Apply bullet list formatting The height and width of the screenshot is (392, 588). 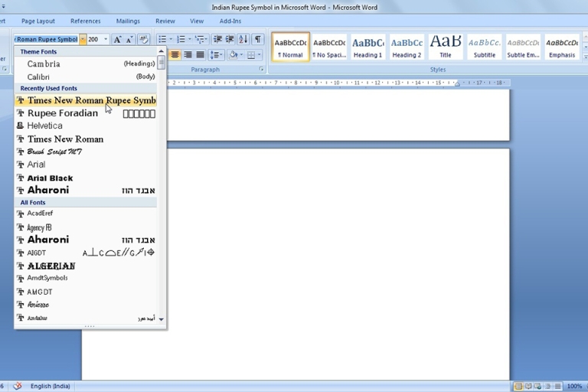(162, 39)
